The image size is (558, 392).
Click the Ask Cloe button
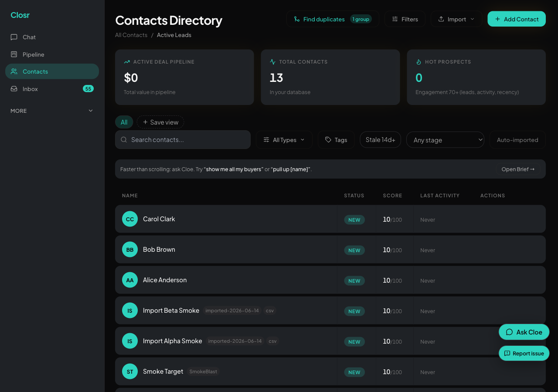pos(524,332)
